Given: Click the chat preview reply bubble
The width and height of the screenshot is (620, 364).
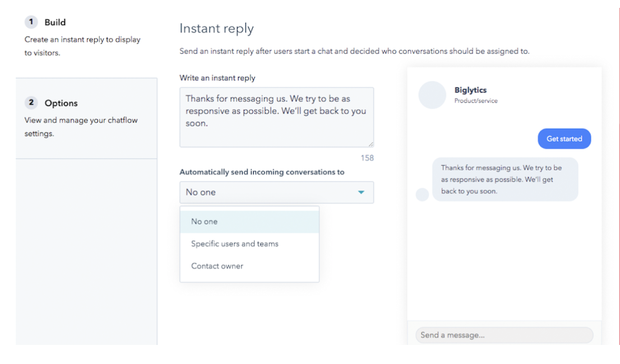Looking at the screenshot, I should coord(505,179).
